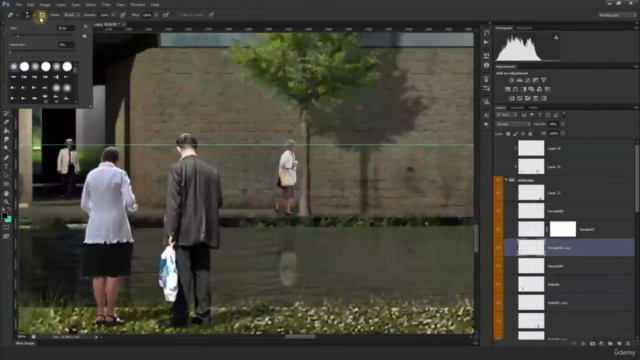This screenshot has height=360, width=640.
Task: Click the Female007 layer mask thumbnail
Action: 563,229
